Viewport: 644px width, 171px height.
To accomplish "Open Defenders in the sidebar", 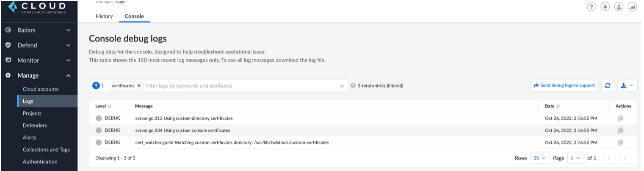I will [35, 125].
